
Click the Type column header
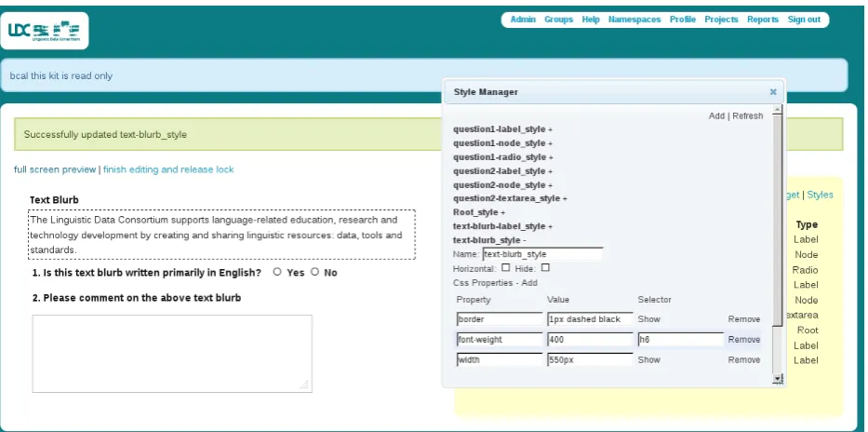click(x=807, y=224)
